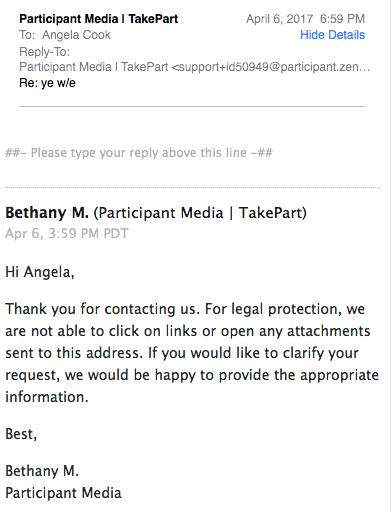Click the (Participant Media | TakePart) text beside author

200,213
